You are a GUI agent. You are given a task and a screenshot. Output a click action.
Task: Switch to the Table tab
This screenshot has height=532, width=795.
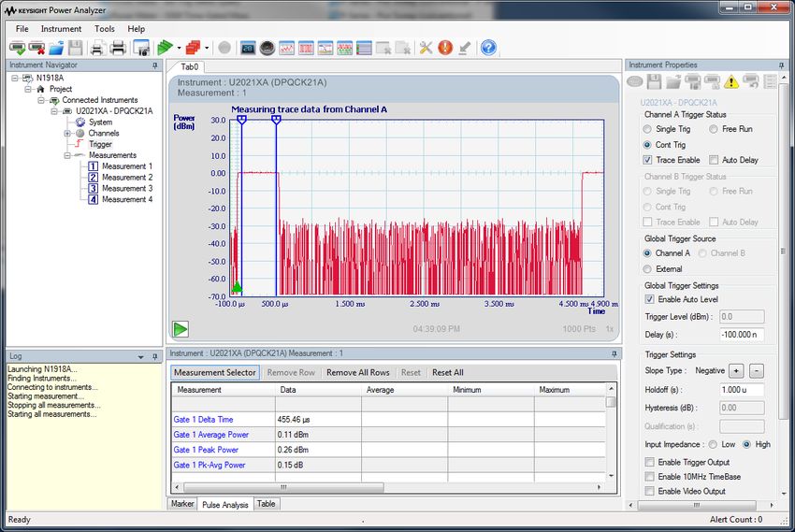[267, 504]
